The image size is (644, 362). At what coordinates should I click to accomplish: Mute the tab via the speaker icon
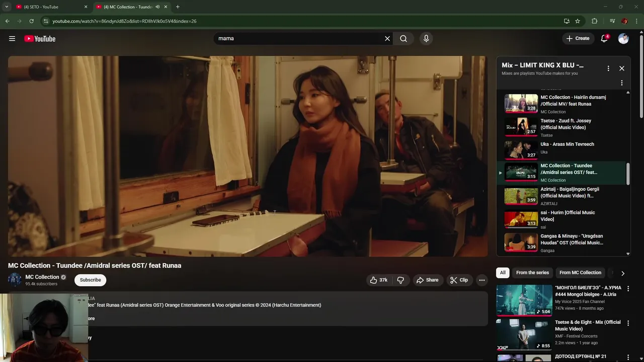157,7
